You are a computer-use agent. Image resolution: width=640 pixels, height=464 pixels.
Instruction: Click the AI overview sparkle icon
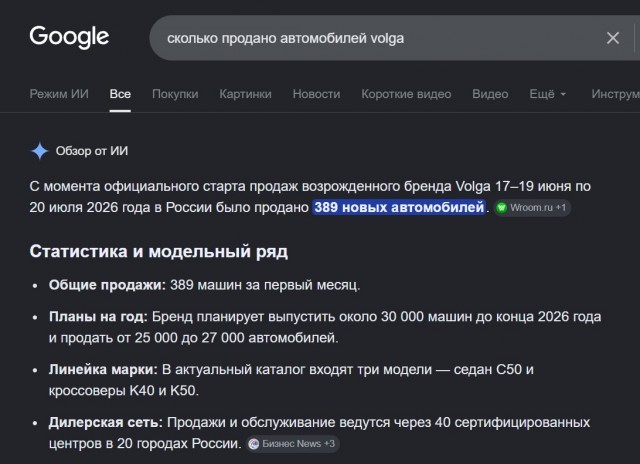point(40,151)
